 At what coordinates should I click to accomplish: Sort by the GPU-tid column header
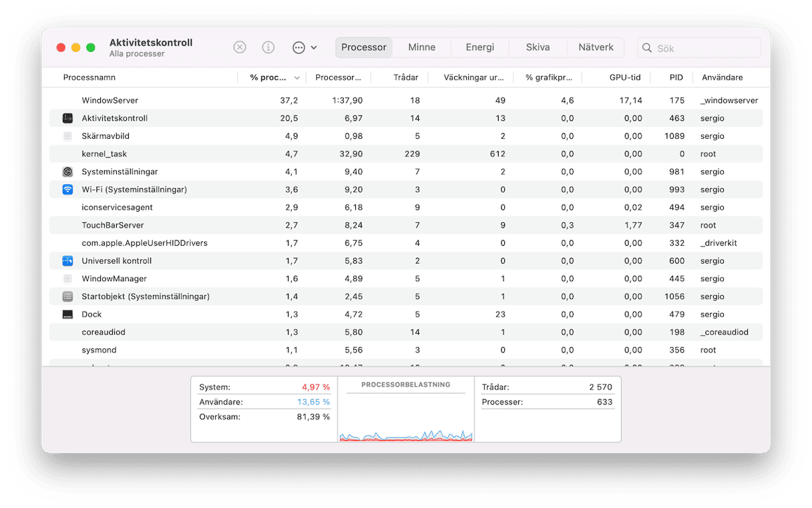coord(626,77)
